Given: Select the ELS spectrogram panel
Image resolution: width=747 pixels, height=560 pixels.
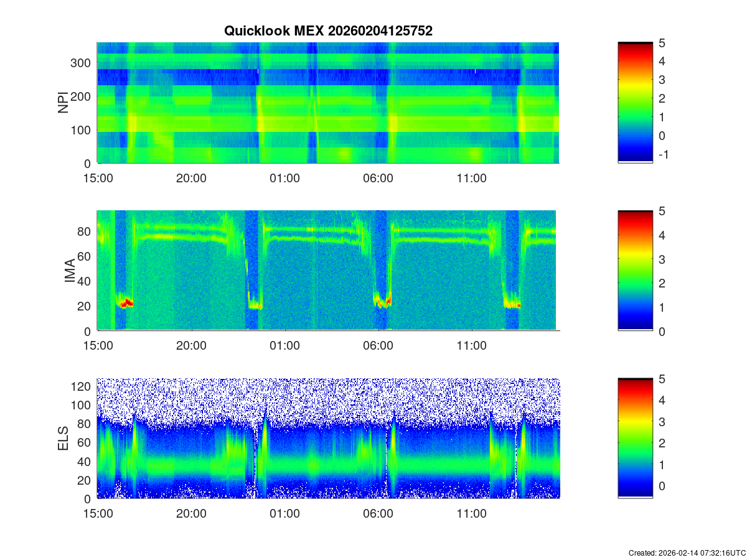Looking at the screenshot, I should point(328,439).
